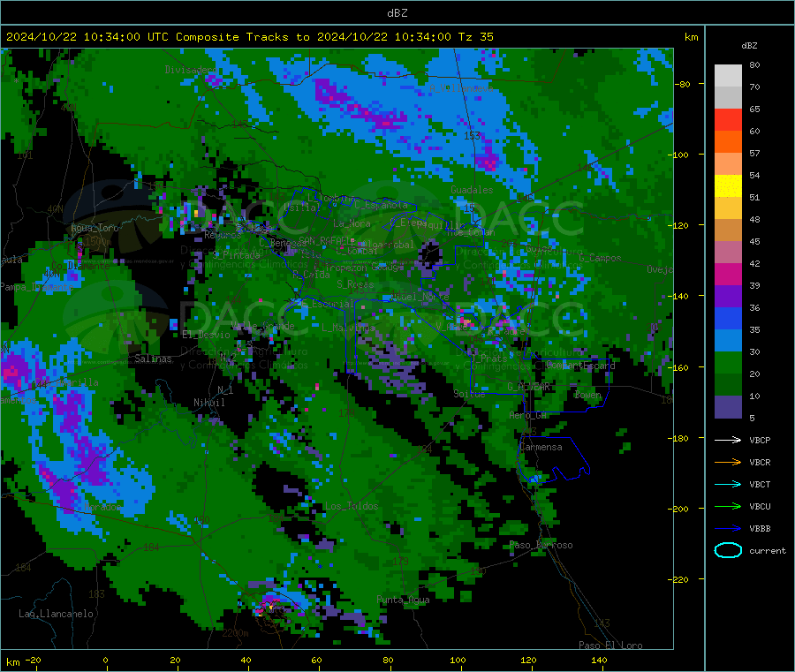The width and height of the screenshot is (795, 672).
Task: Click the 'VBCT' legend label
Action: [x=760, y=485]
